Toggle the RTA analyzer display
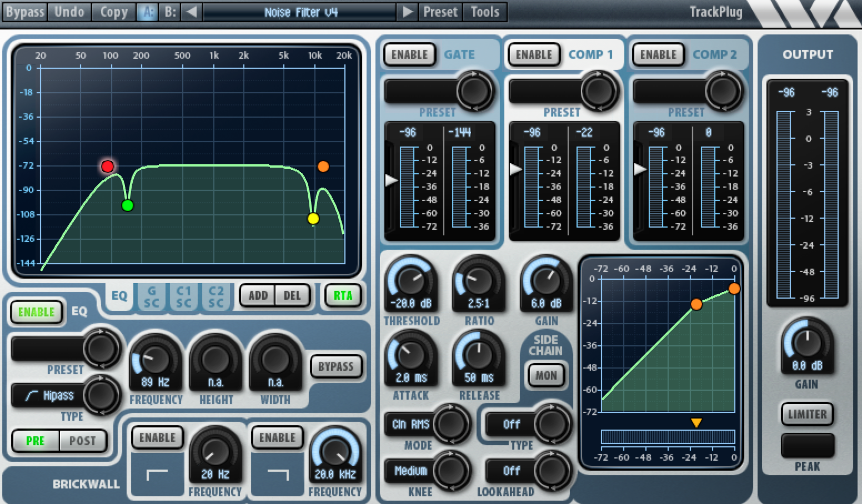Screen dimensions: 862x504 [343, 296]
